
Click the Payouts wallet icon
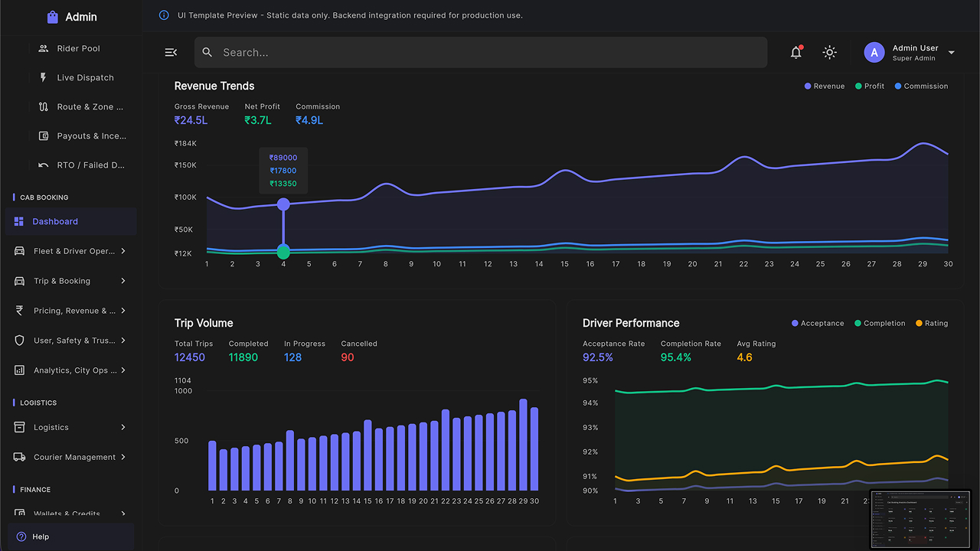point(44,135)
